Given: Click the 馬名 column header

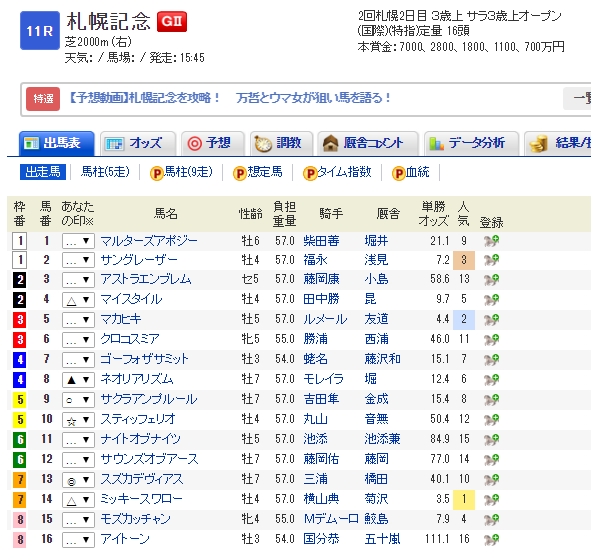Looking at the screenshot, I should (x=166, y=214).
